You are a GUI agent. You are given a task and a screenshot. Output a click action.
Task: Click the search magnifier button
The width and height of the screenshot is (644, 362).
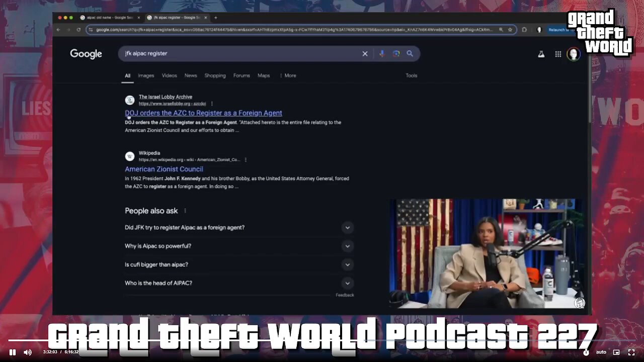(x=410, y=54)
